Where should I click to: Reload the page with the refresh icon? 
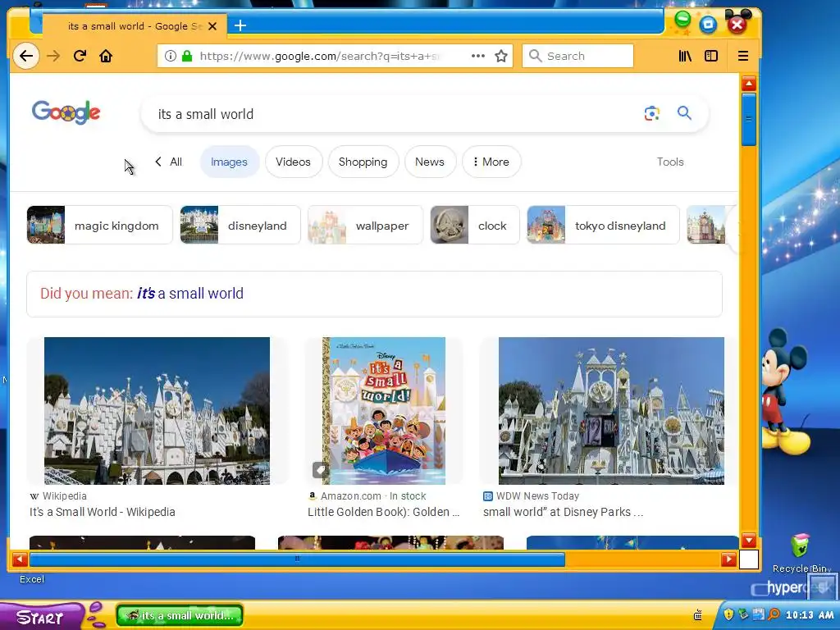click(80, 56)
